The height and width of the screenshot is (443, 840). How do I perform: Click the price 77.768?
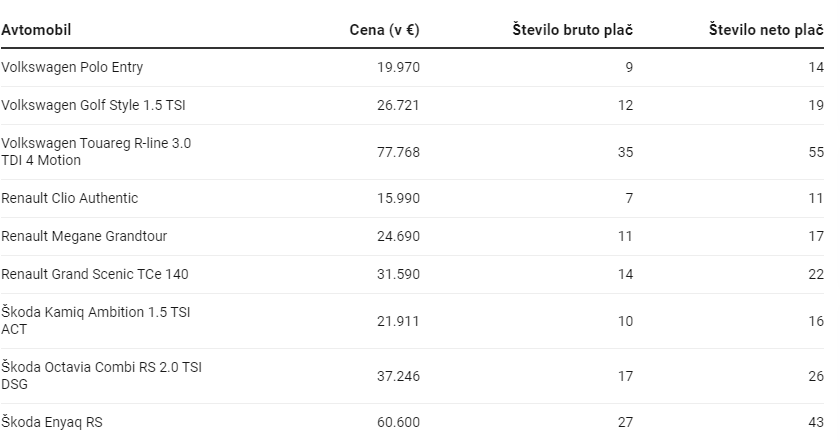coord(398,152)
